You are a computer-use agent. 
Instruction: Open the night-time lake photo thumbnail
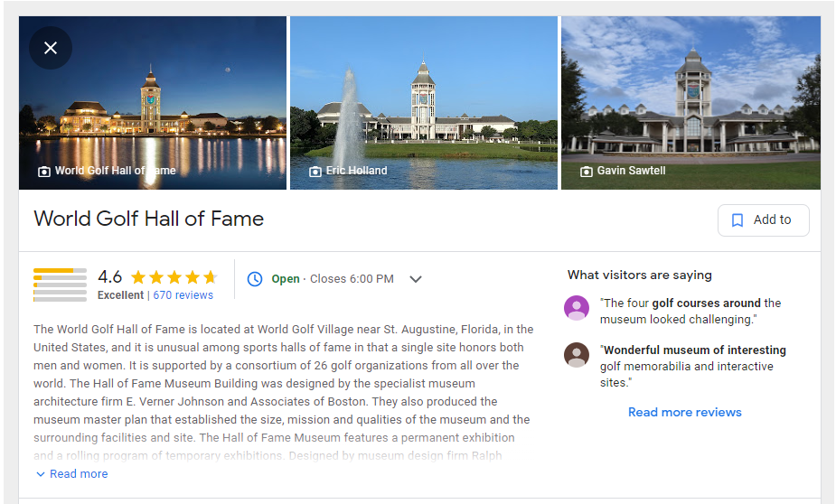pos(153,103)
